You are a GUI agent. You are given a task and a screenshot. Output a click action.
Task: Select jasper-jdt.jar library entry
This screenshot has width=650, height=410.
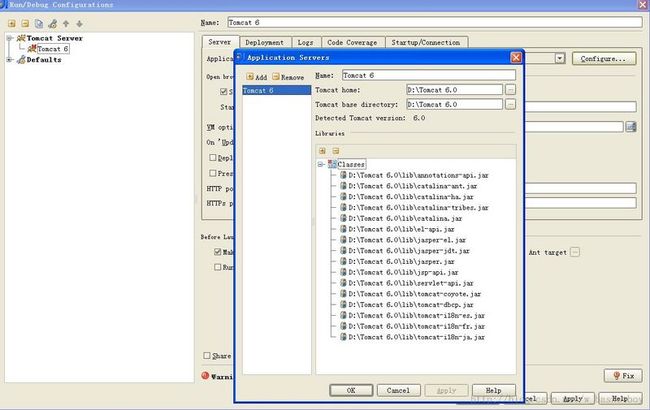pos(409,250)
